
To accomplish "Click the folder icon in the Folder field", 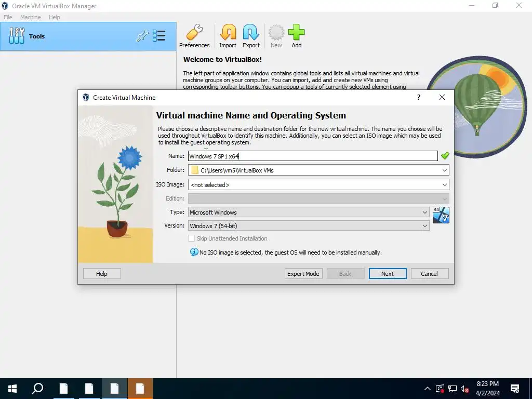I will tap(195, 170).
